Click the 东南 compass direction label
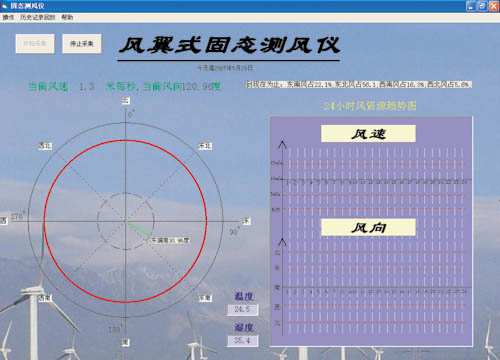 [x=205, y=298]
